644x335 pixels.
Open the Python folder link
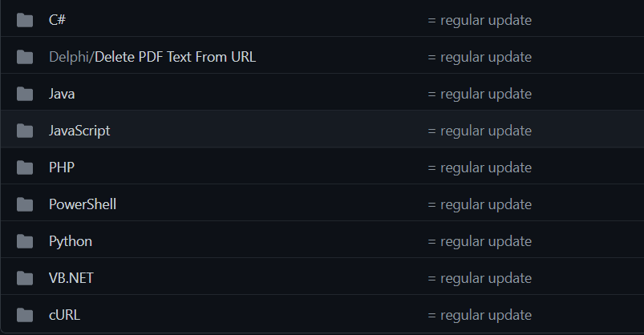tap(71, 241)
